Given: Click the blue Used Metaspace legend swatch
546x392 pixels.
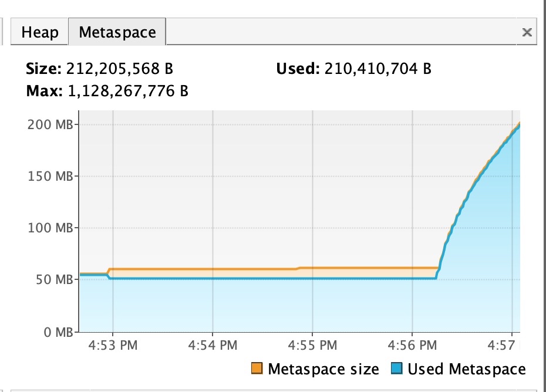Looking at the screenshot, I should coord(396,369).
